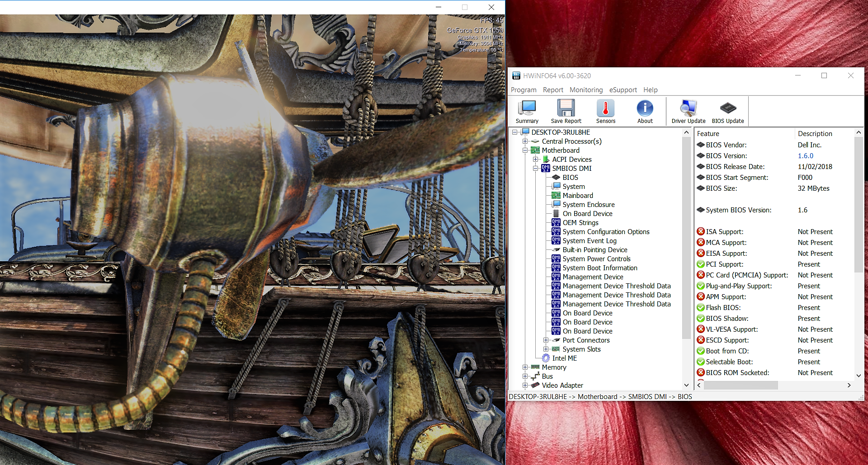Click the details panel vertical scrollbar thumb
The width and height of the screenshot is (868, 465).
tap(859, 205)
